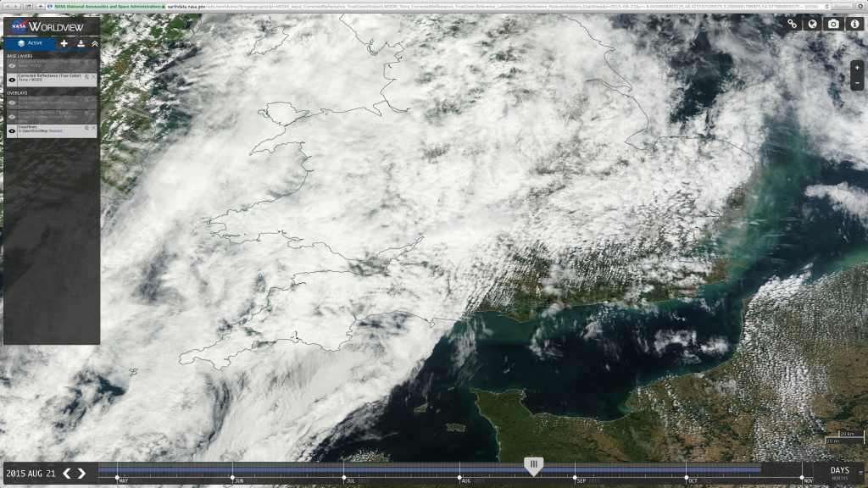Click the browser share button
The image size is (868, 488).
[28, 6]
